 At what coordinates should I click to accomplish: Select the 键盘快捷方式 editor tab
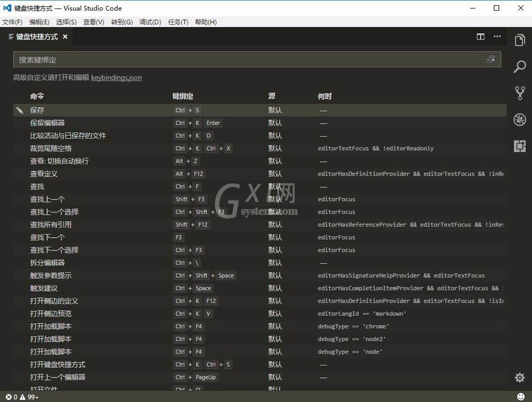tap(37, 37)
